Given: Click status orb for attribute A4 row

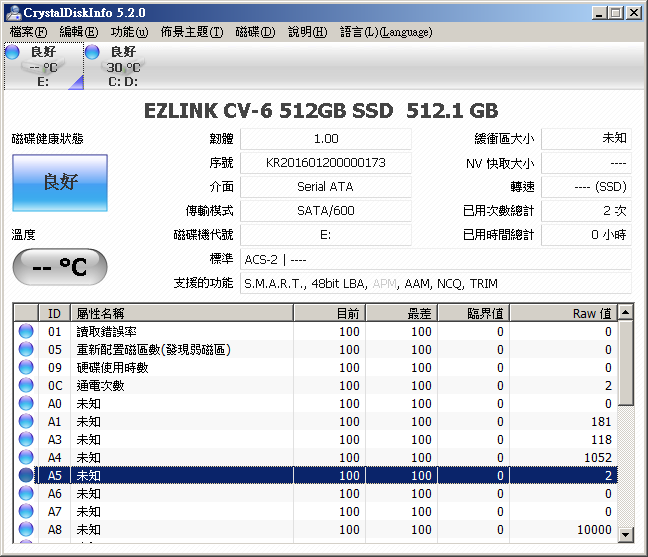Looking at the screenshot, I should point(26,457).
